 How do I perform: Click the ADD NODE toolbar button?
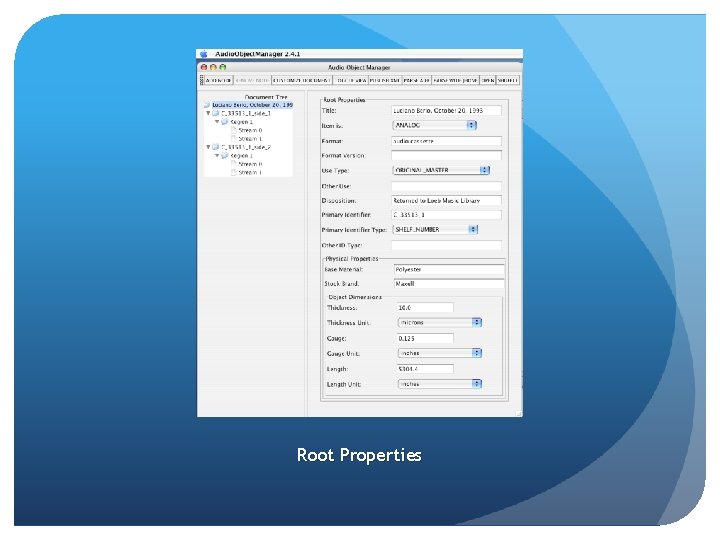219,80
